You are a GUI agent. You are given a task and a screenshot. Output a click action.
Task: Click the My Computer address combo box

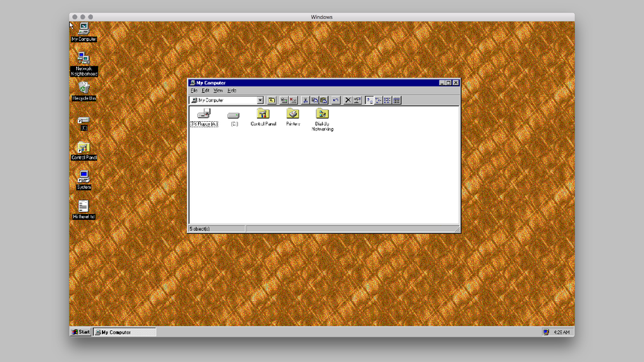pos(226,100)
